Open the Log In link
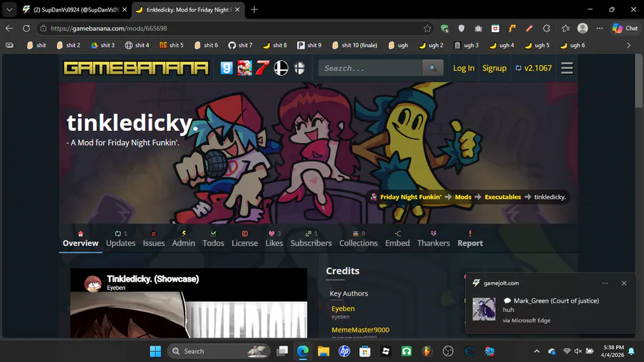The height and width of the screenshot is (362, 644). (463, 68)
